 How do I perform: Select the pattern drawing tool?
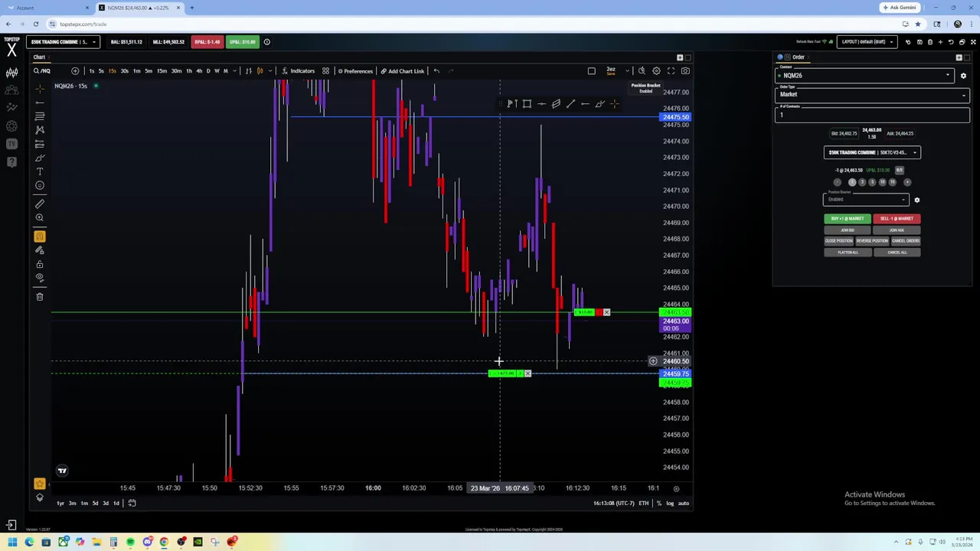pos(40,130)
